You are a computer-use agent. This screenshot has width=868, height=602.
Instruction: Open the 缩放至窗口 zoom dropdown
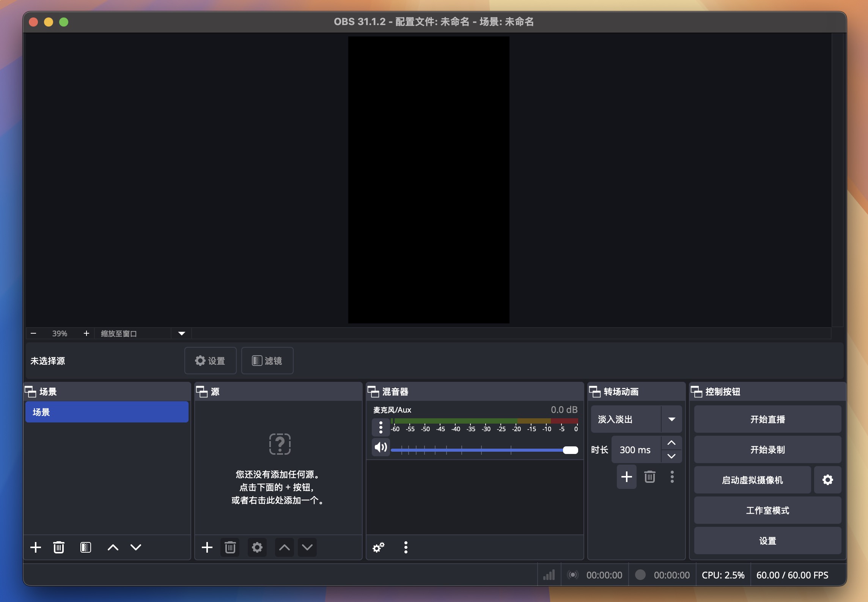181,333
